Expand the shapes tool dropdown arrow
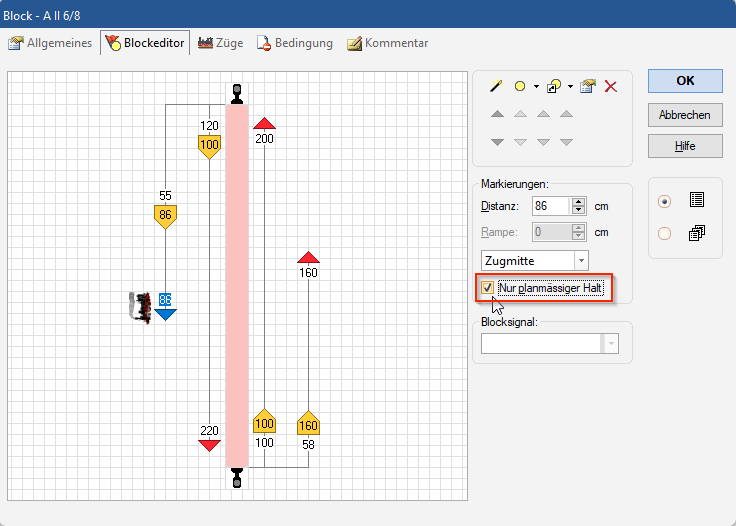 tap(571, 87)
